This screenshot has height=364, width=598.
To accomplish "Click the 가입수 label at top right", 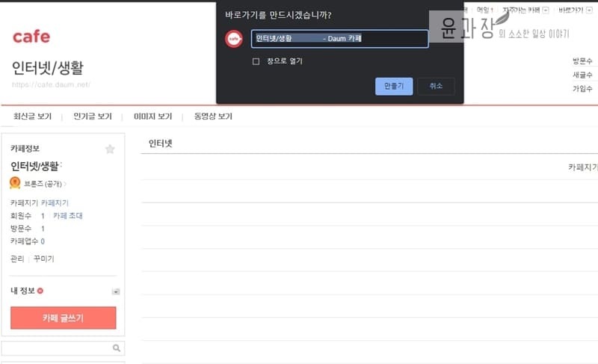I will [x=582, y=88].
